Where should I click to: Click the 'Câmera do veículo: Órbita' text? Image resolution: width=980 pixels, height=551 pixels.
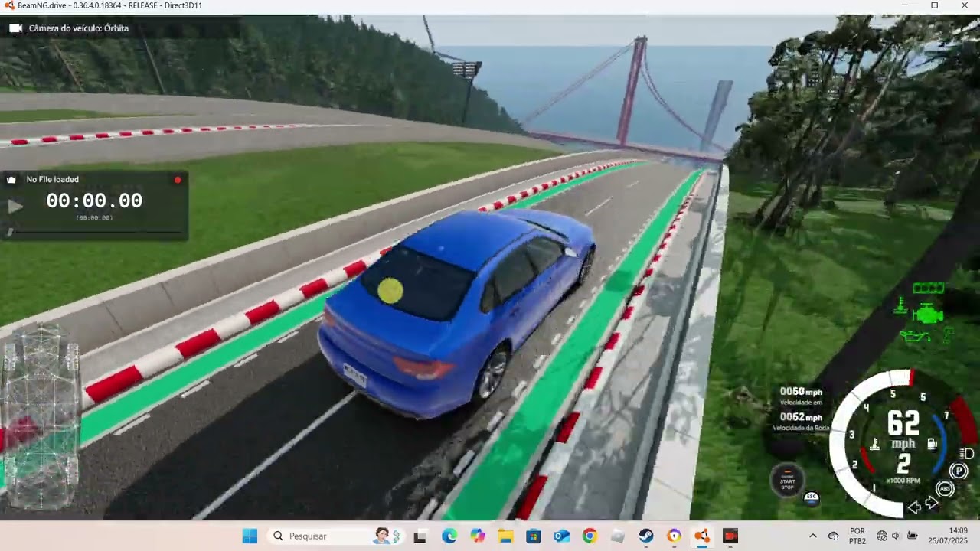pyautogui.click(x=79, y=28)
